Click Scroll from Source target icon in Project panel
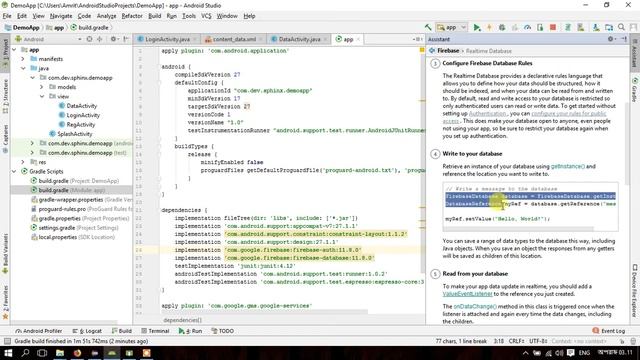 89,39
